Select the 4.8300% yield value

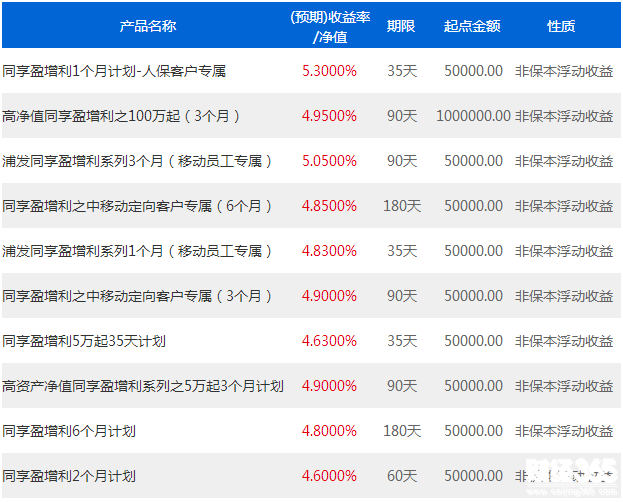329,251
